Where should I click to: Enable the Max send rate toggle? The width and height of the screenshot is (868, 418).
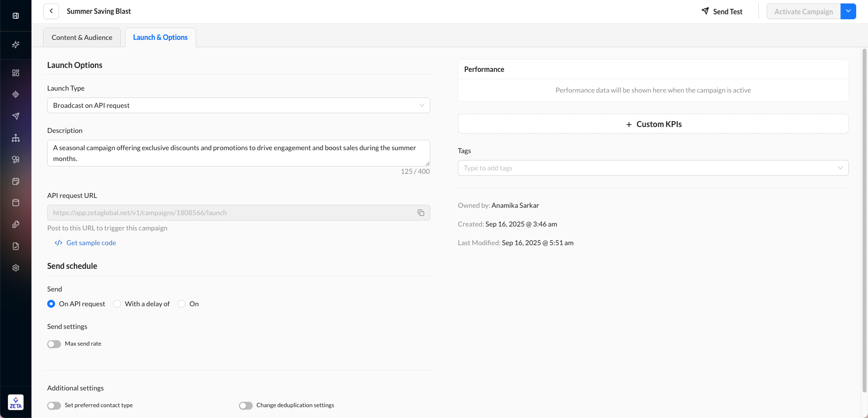coord(54,344)
